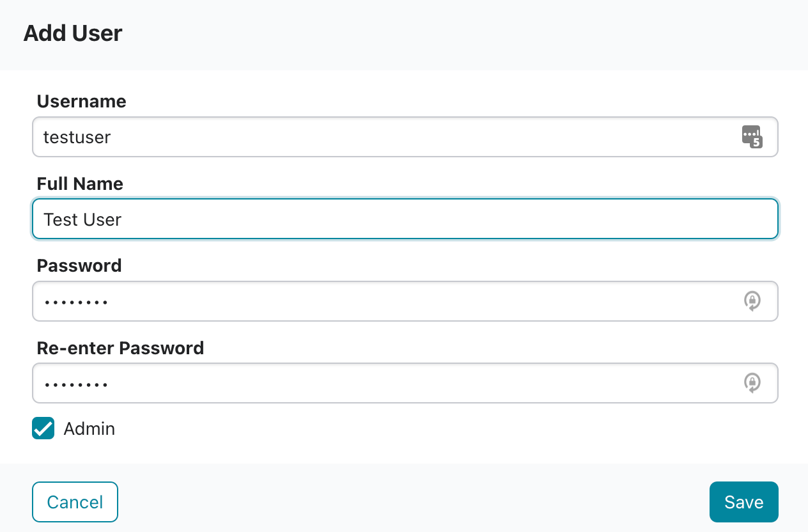Click inside the Full Name field
This screenshot has width=808, height=532.
click(405, 219)
